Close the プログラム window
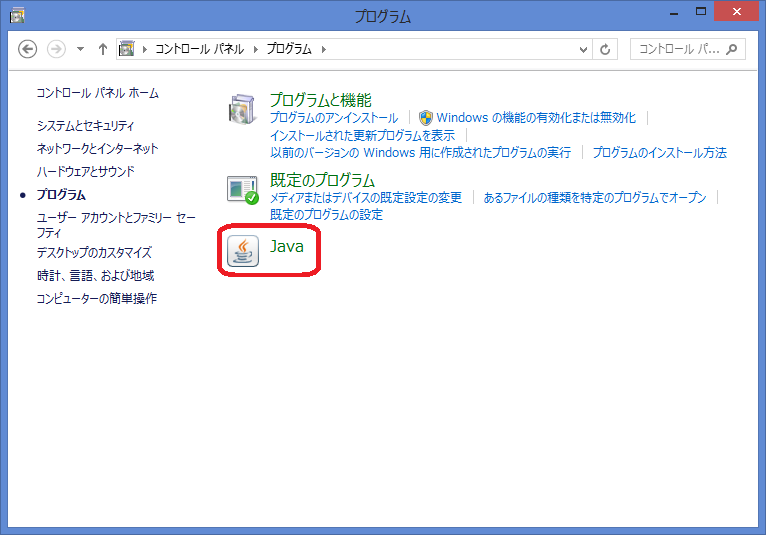Viewport: 766px width, 535px height. 737,12
